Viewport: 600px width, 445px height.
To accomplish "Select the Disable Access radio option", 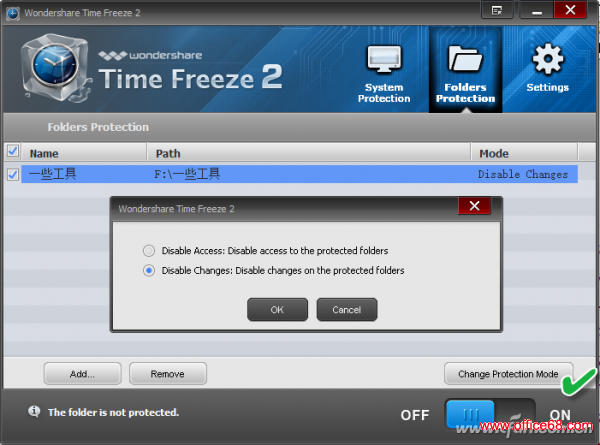I will [149, 251].
